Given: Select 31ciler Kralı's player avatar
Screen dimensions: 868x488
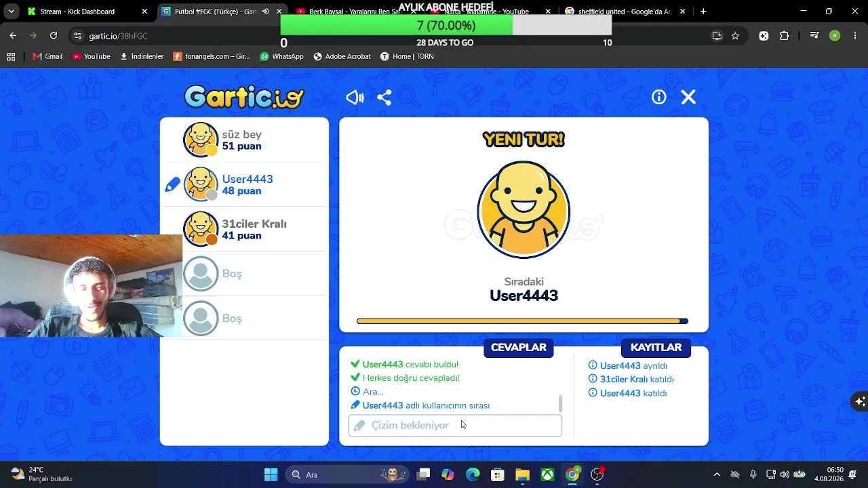Looking at the screenshot, I should tap(201, 229).
